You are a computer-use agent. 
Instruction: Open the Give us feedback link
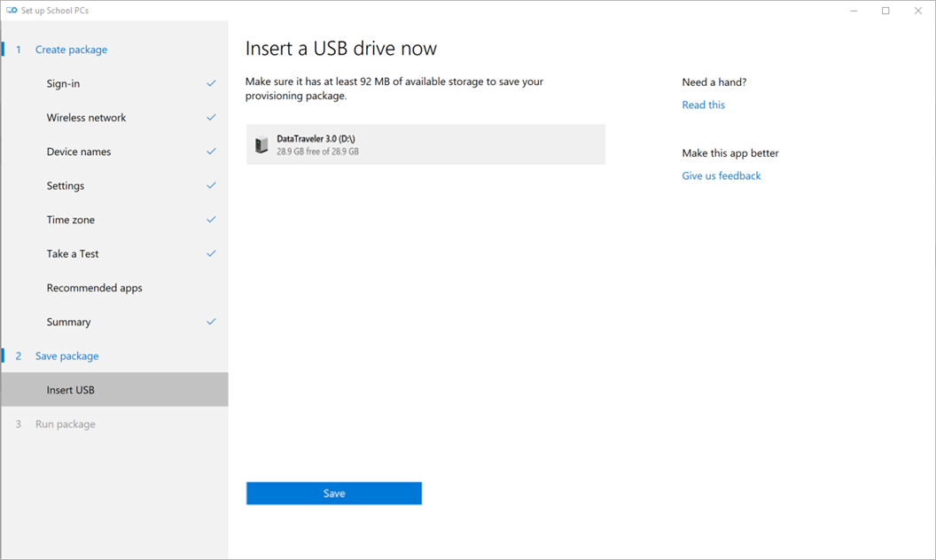(721, 175)
